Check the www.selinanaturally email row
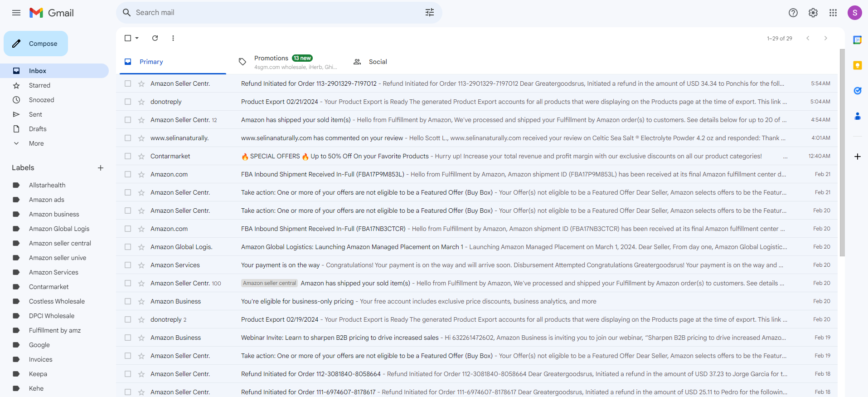This screenshot has width=868, height=397. click(x=128, y=138)
